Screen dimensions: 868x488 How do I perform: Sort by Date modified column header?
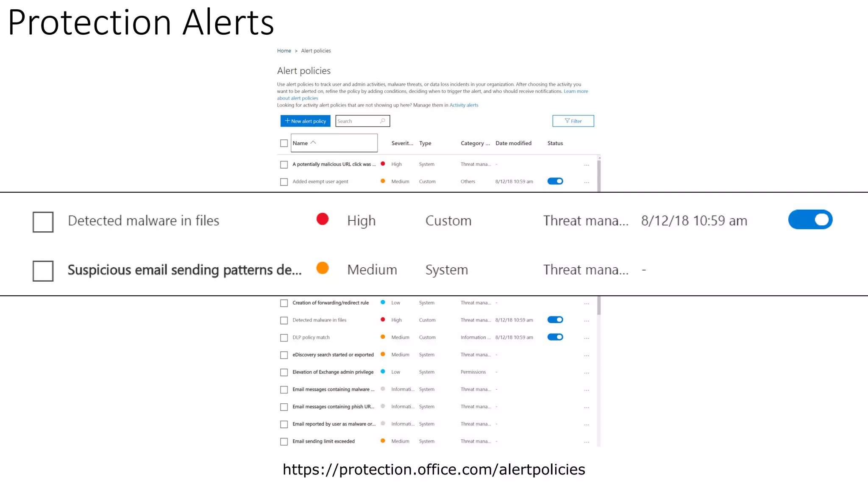pyautogui.click(x=513, y=143)
